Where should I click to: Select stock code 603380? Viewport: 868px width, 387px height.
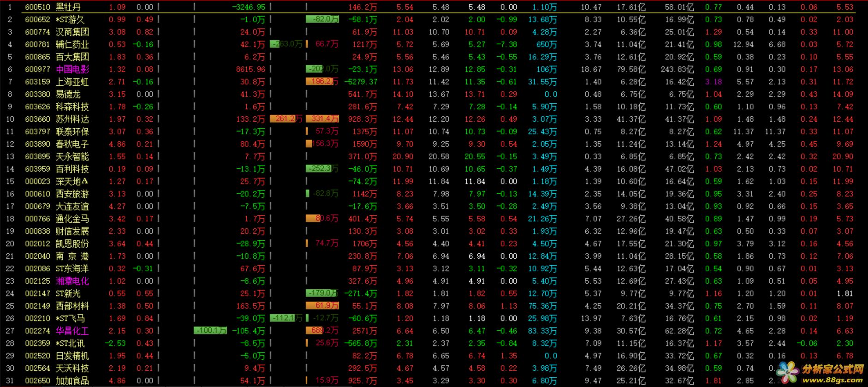37,94
